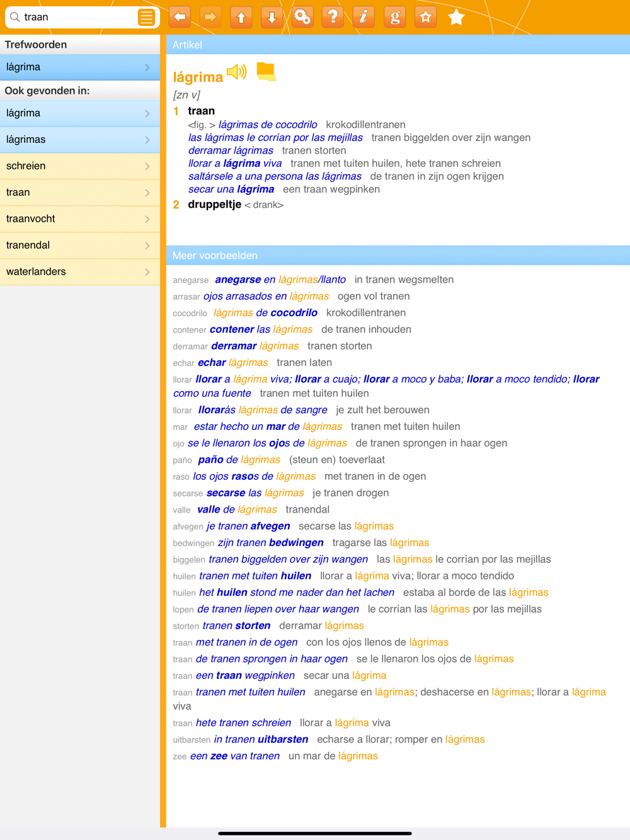Open the info 'i' icon
630x840 pixels.
click(x=364, y=17)
